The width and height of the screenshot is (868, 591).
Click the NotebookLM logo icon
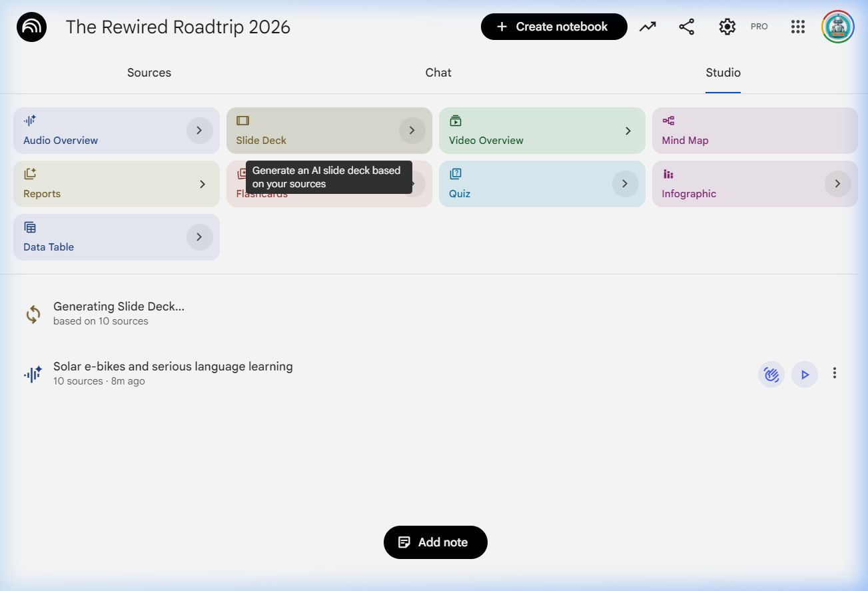(31, 27)
